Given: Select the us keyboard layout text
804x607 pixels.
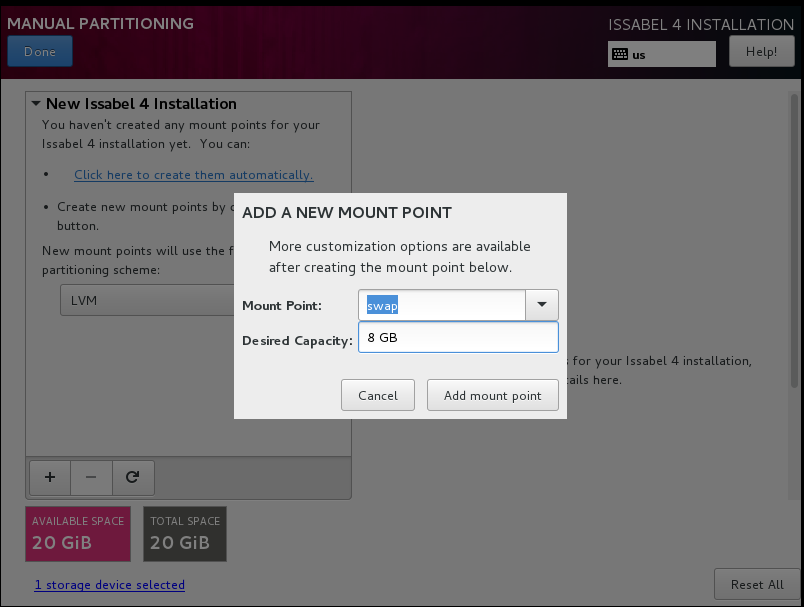Looking at the screenshot, I should pos(639,55).
